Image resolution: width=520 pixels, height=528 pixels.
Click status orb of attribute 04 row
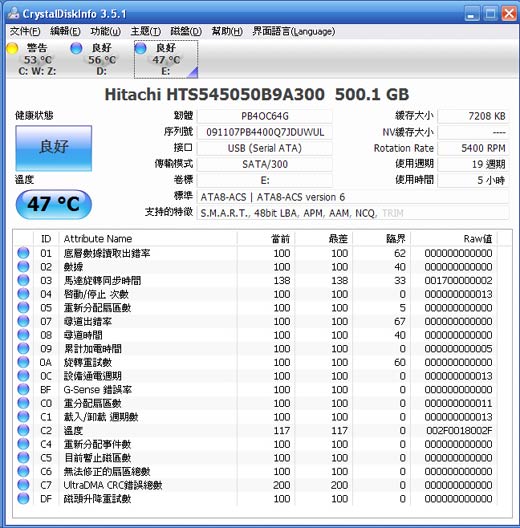click(23, 294)
